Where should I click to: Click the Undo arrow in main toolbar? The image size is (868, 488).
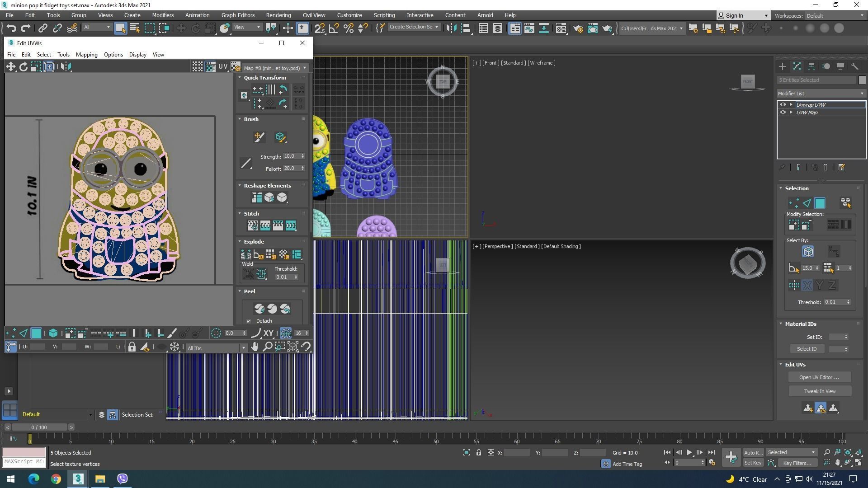tap(11, 28)
